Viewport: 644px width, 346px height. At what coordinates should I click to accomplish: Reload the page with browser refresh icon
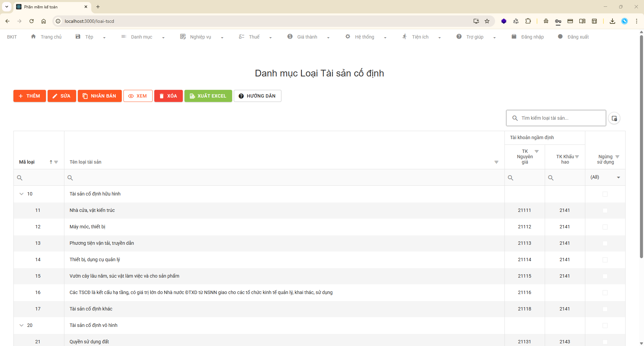[x=32, y=21]
